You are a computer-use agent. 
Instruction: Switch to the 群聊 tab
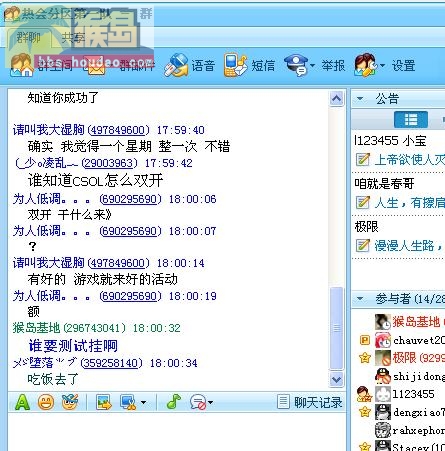(x=29, y=38)
